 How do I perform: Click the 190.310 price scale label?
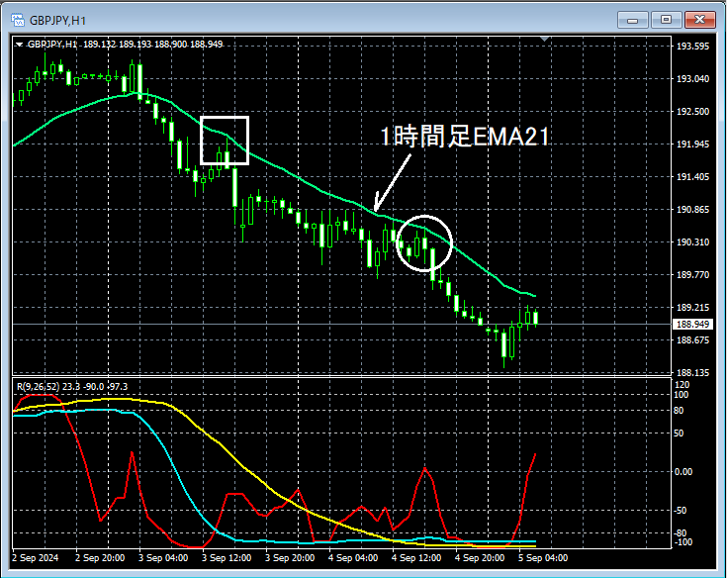[x=692, y=242]
